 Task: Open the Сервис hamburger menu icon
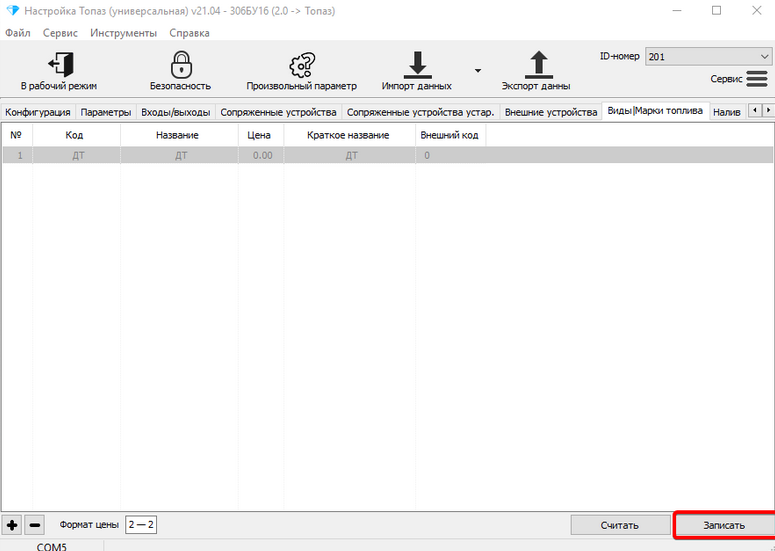(757, 79)
